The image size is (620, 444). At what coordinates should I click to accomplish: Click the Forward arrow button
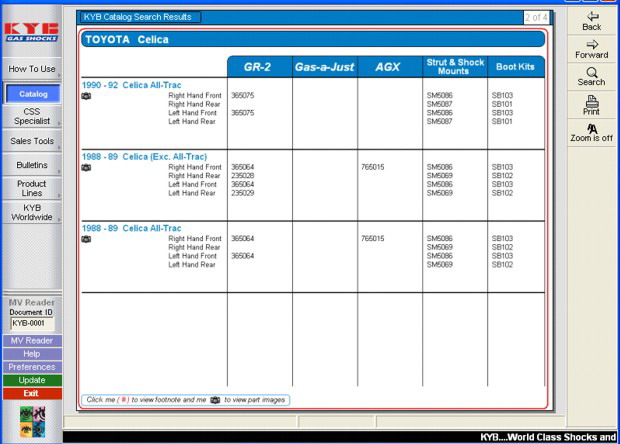pos(591,49)
